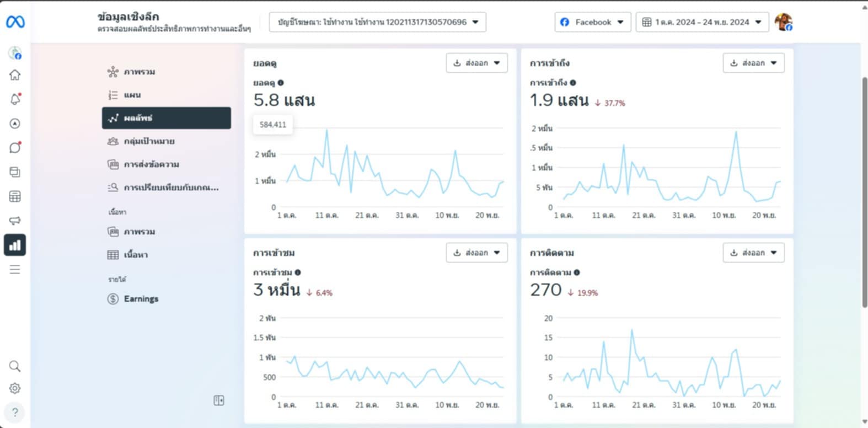Click info icon next to การเข้าถึง
The height and width of the screenshot is (428, 868).
[573, 83]
